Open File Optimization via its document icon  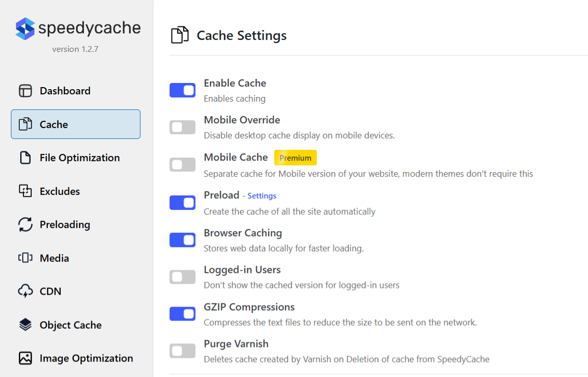click(x=25, y=157)
